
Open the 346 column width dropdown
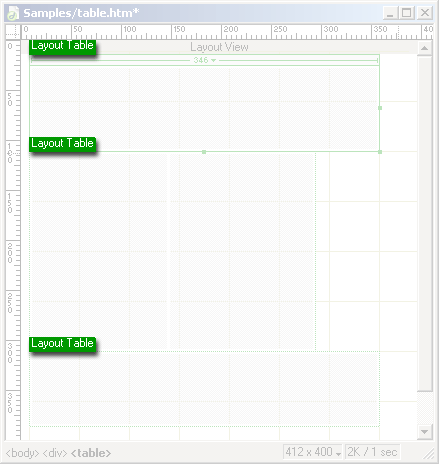click(205, 60)
